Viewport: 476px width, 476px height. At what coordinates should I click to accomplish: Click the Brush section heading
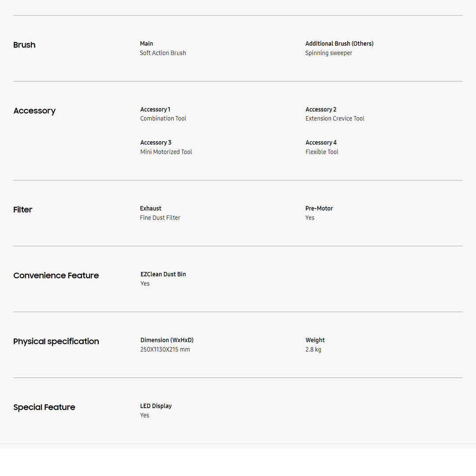[24, 45]
